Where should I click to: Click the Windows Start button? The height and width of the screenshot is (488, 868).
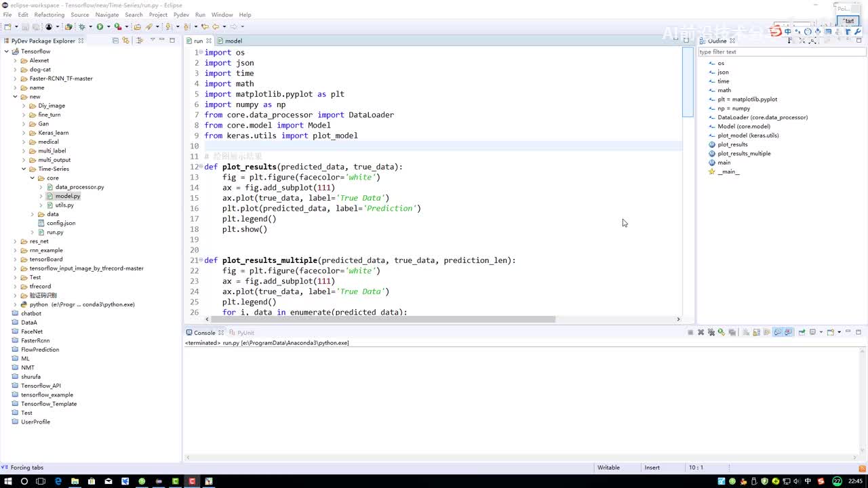tap(7, 481)
